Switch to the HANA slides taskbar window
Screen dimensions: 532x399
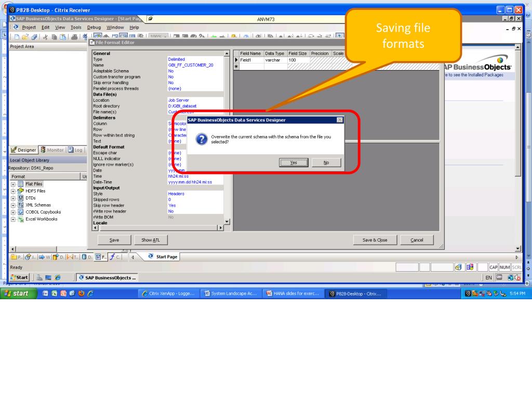click(294, 294)
